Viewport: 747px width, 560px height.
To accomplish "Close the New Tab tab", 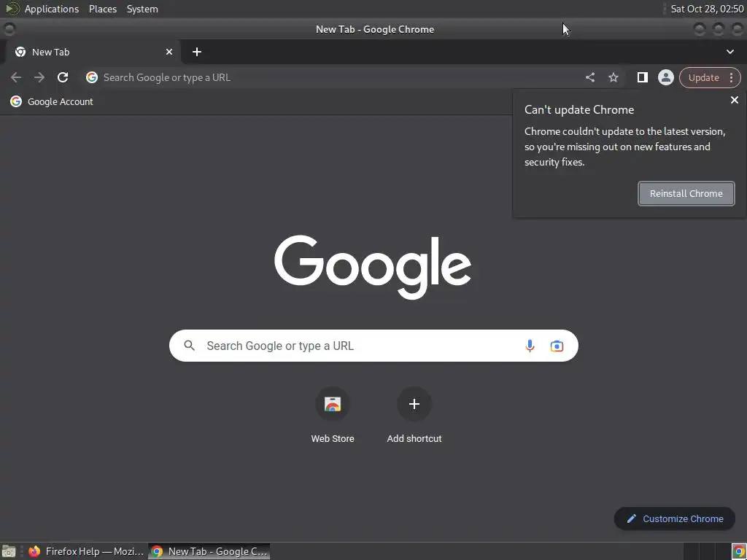I will pos(169,52).
